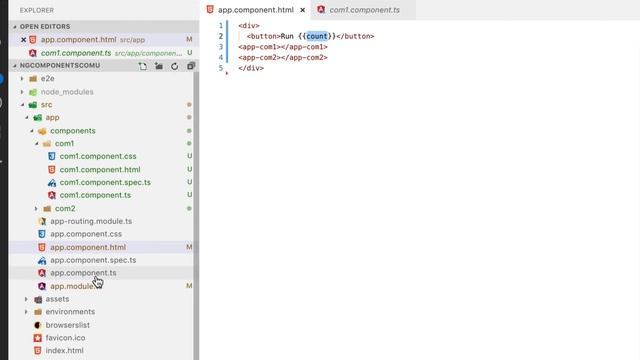Viewport: 640px width, 360px height.
Task: Collapse the src folder arrow
Action: [x=22, y=105]
